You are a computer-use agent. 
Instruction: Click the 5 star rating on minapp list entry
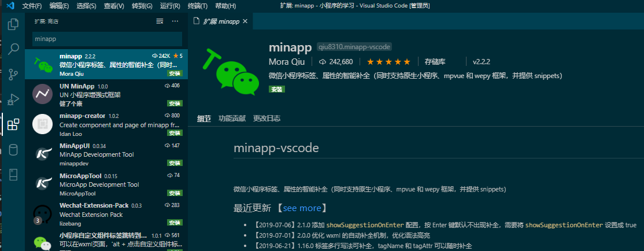tap(178, 56)
